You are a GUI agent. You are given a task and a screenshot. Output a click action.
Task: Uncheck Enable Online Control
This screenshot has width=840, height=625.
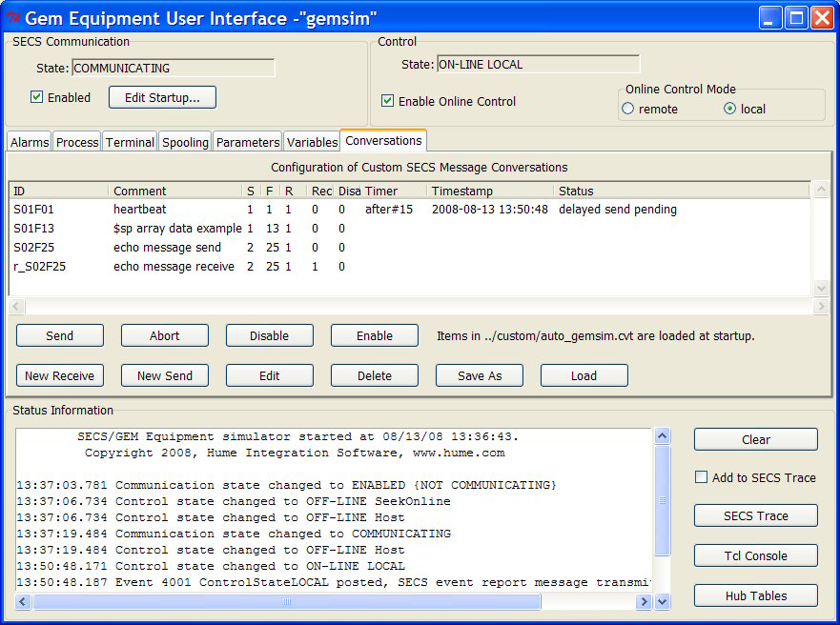[387, 101]
